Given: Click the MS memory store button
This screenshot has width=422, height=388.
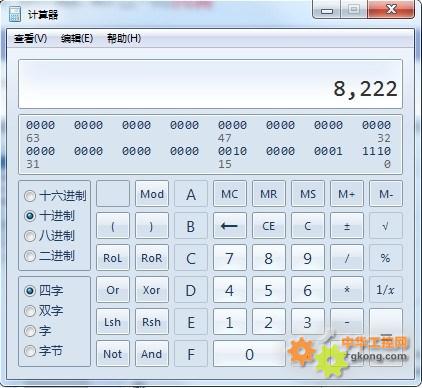Looking at the screenshot, I should point(308,194).
